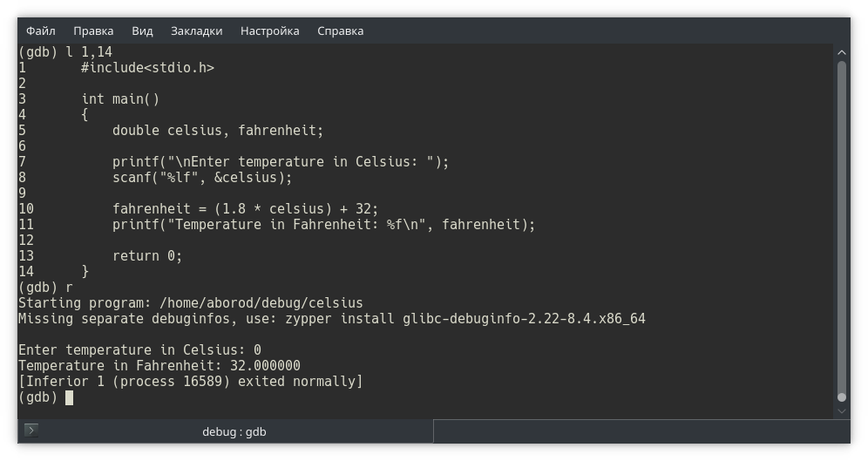
Task: Click the /home/aborod/debug/celsius program path
Action: (x=261, y=303)
